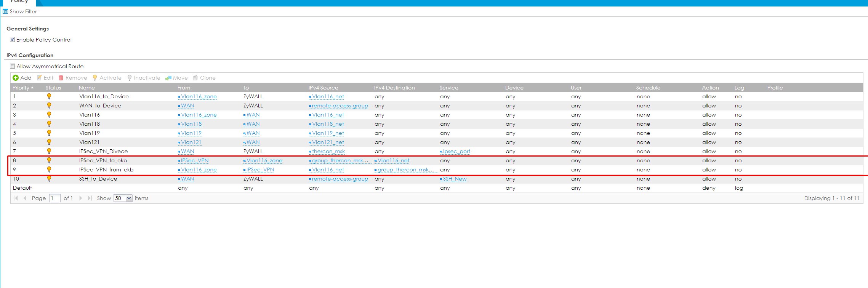
Task: Enable Policy Control checkbox
Action: pos(13,40)
